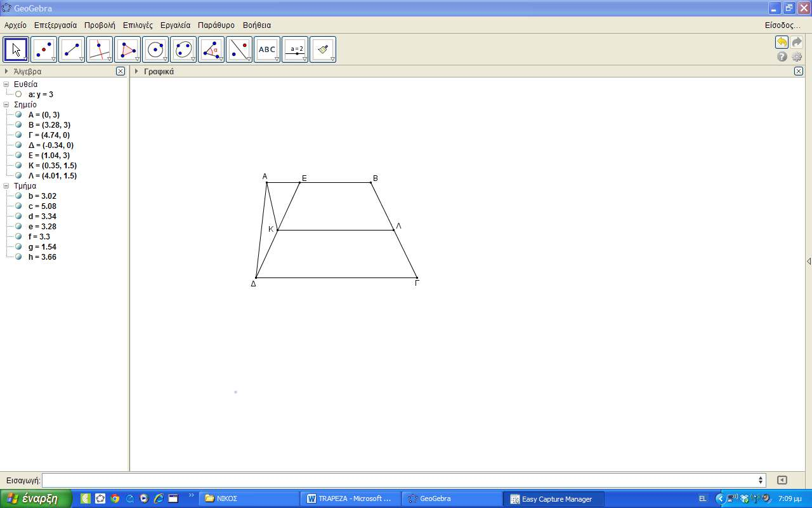Screen dimensions: 812x508
Task: Click point K in the drawing
Action: pos(277,230)
